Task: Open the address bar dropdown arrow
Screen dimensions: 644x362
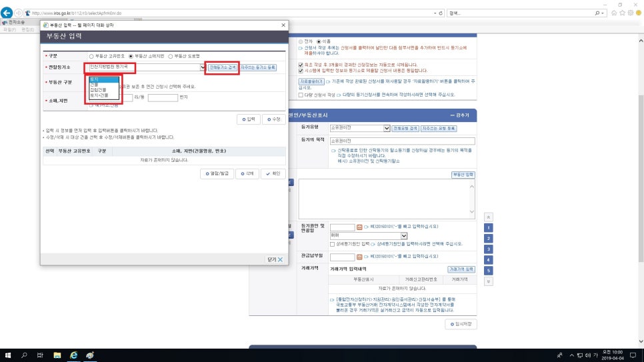Action: click(435, 13)
